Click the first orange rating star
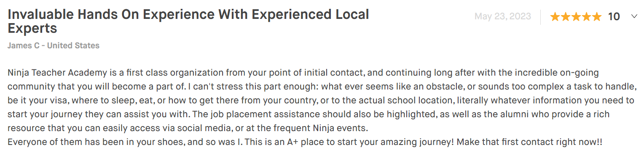This screenshot has width=644, height=158. click(x=555, y=17)
